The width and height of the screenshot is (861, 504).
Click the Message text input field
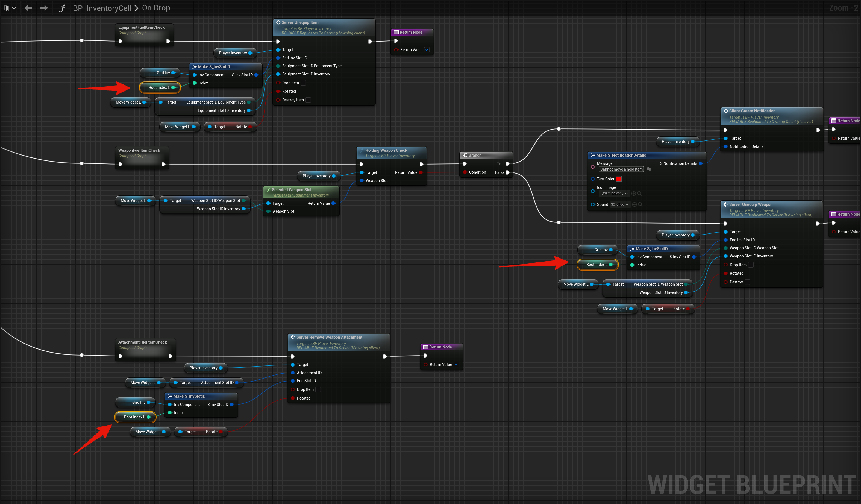pyautogui.click(x=621, y=169)
